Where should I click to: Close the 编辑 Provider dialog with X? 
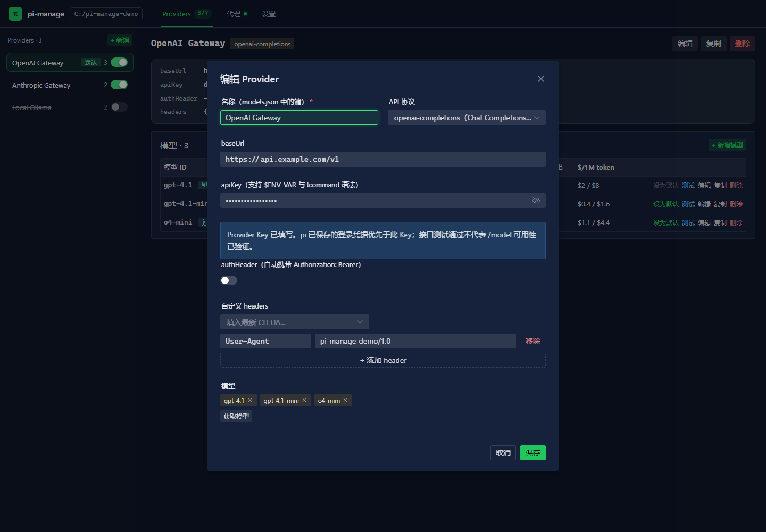541,79
